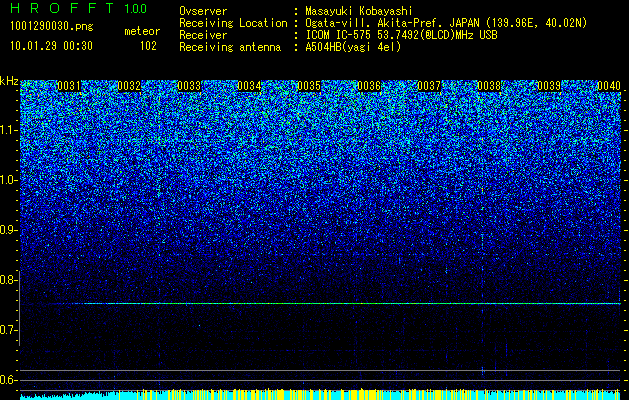Select the 0039 time marker
This screenshot has height=400, width=629.
pos(549,86)
